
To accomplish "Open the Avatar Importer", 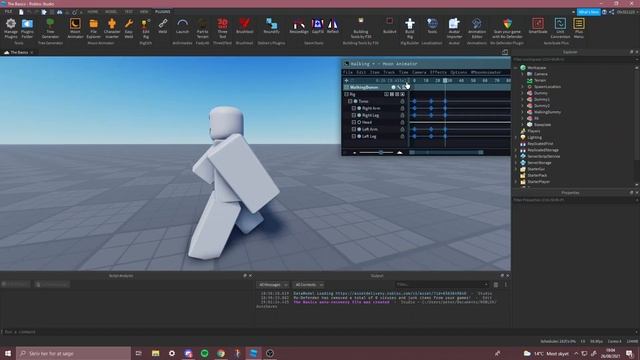I will coord(454,28).
